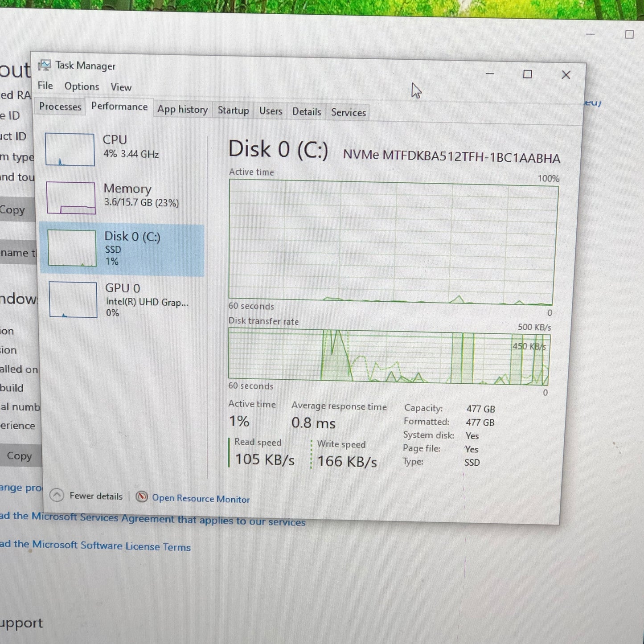The image size is (644, 644).
Task: Open Microsoft Software License Terms link
Action: tap(95, 546)
